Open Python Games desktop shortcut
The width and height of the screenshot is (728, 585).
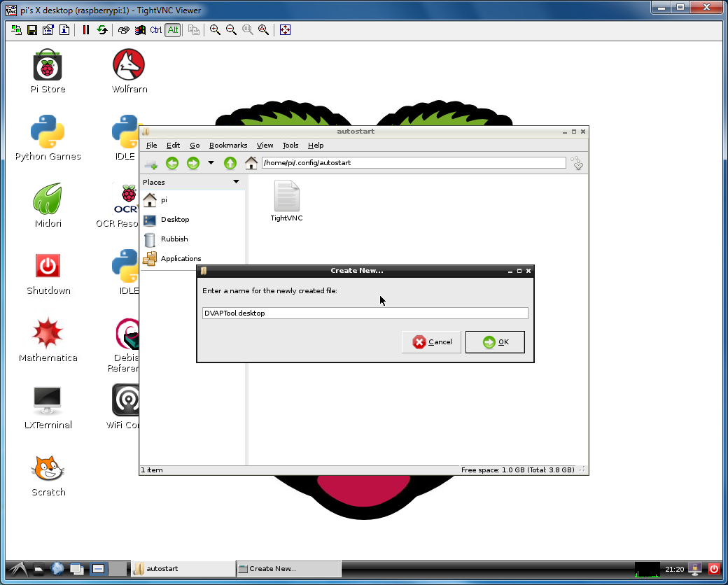tap(48, 138)
